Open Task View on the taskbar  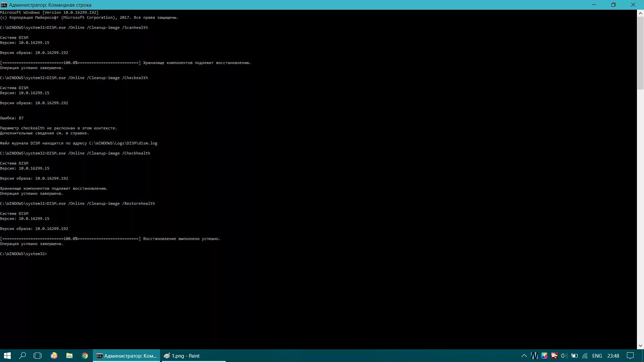[x=38, y=356]
